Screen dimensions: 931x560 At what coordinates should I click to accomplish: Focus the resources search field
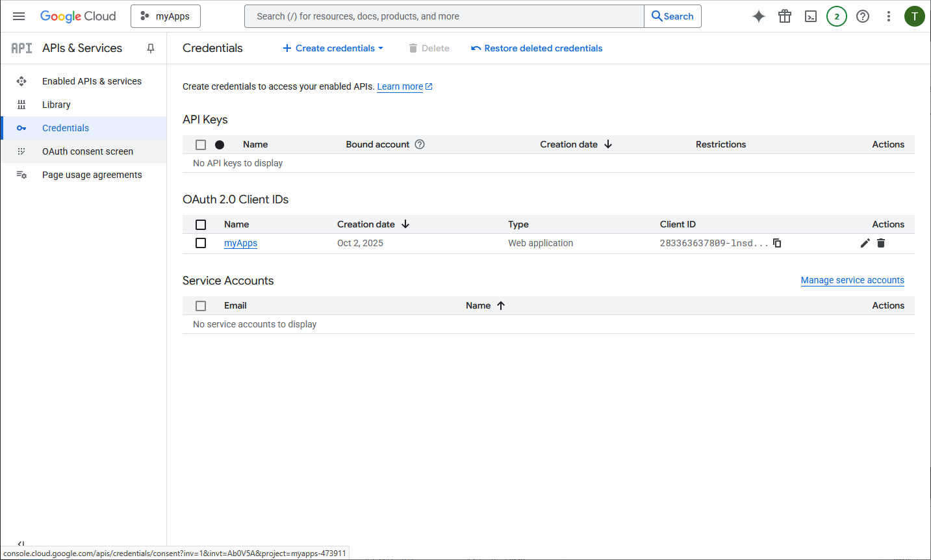[444, 16]
